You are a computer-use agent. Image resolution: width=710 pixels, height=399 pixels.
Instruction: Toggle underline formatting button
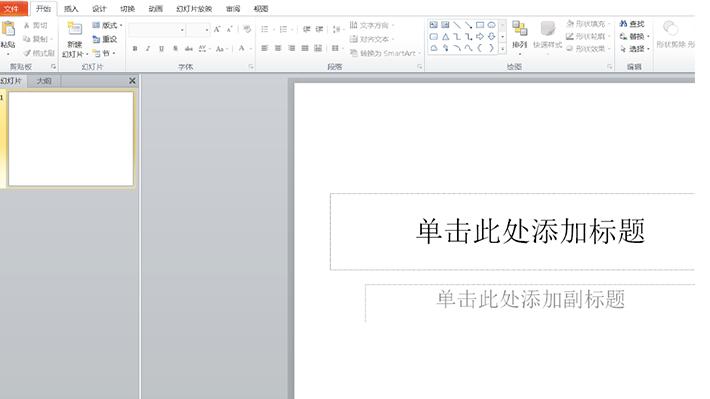point(161,48)
